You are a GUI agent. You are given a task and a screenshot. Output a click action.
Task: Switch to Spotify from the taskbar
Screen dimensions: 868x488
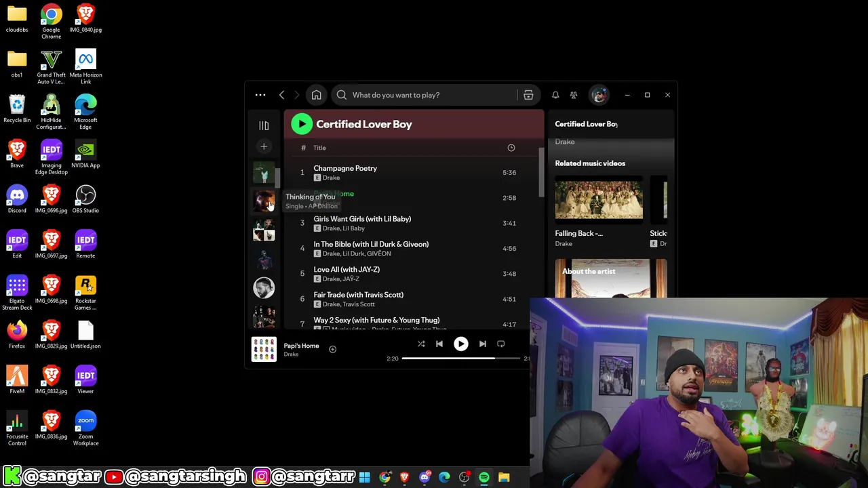[484, 478]
